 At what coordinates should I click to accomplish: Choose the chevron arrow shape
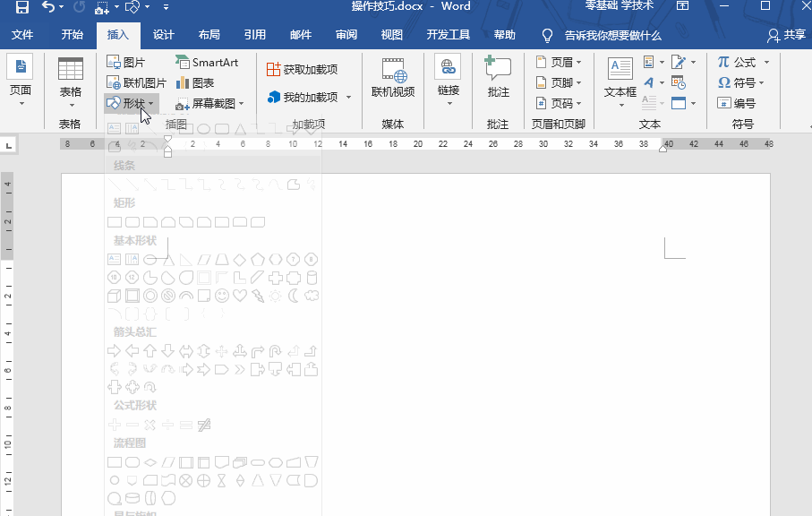tap(240, 370)
